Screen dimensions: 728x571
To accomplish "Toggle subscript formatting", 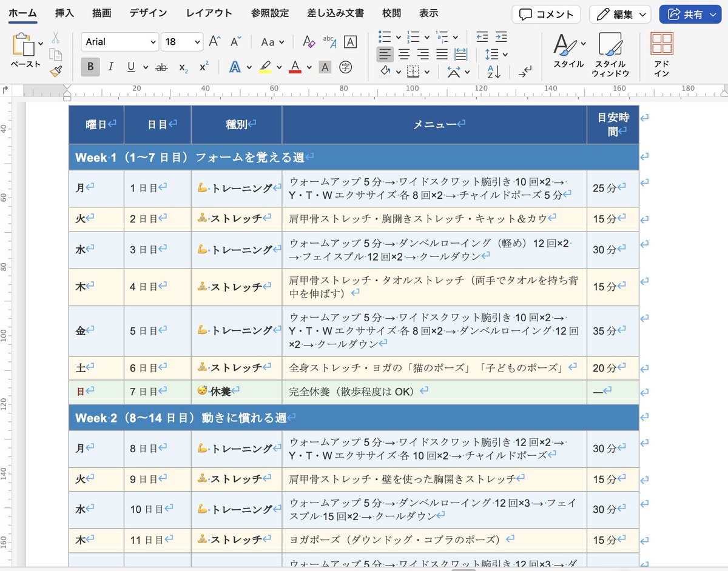I will 183,68.
